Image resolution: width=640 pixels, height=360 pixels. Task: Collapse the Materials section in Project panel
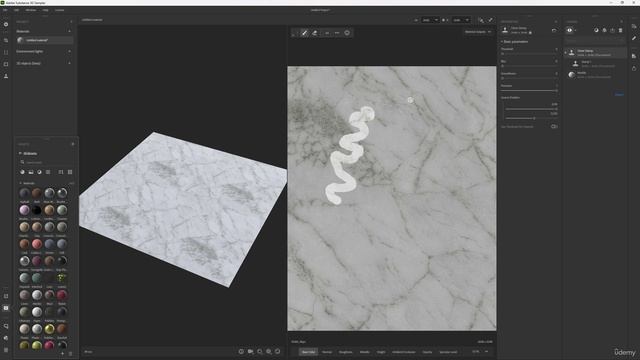(x=69, y=31)
